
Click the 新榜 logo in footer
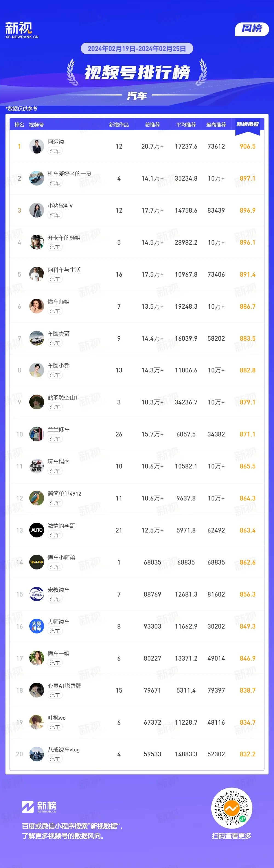point(39,807)
